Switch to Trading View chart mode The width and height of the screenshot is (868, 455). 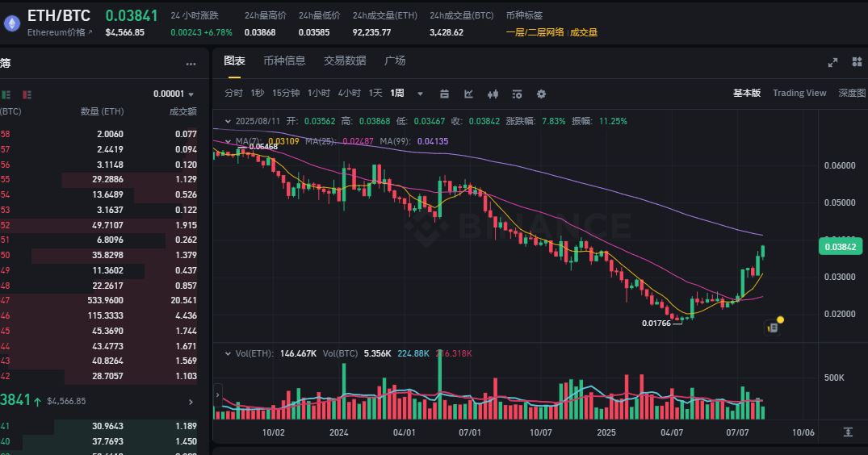799,93
